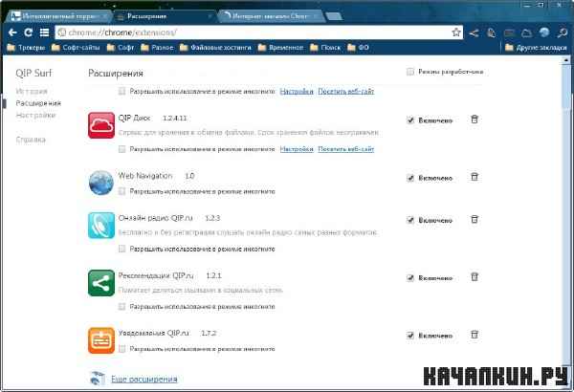Allow Уведомления QIP.ru in incognito checkbox
574x392 pixels.
pos(121,349)
